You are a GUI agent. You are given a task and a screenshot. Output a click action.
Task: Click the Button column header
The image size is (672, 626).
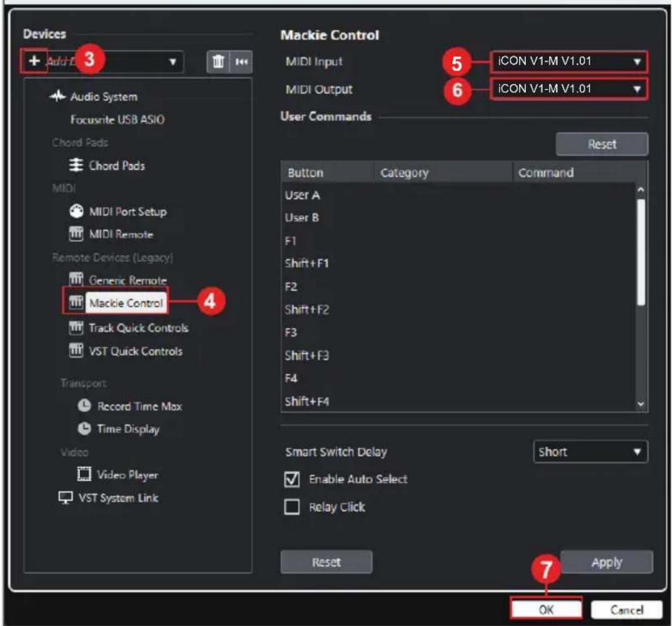(327, 172)
